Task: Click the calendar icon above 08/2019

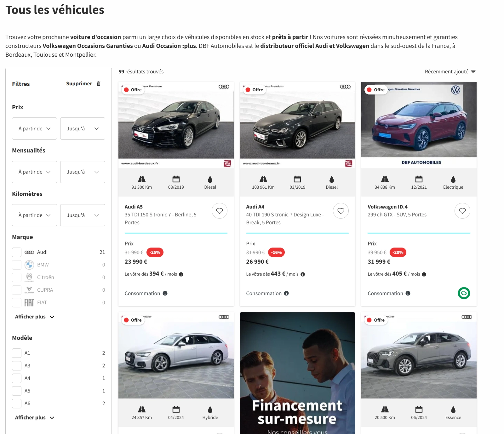Action: pos(176,179)
